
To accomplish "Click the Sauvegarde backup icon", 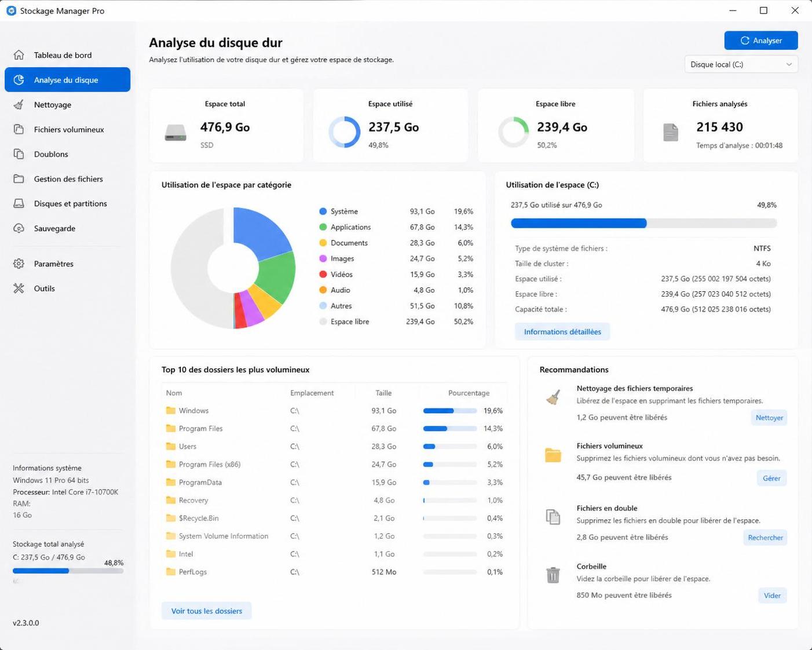I will [19, 229].
